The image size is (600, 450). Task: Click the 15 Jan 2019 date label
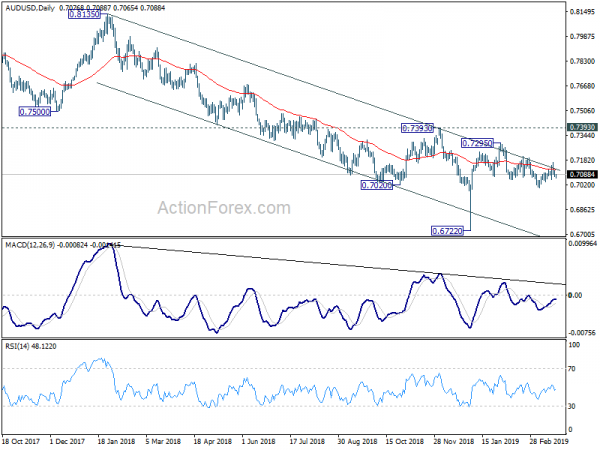coord(501,441)
